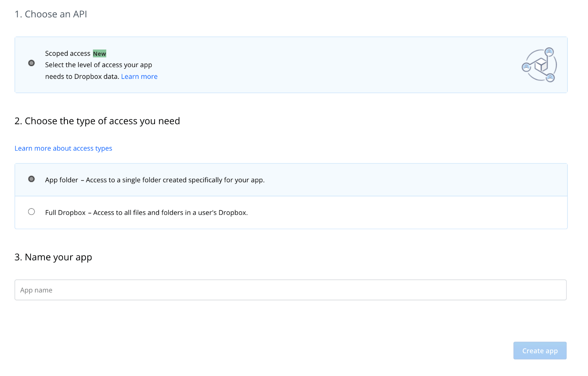
Task: Open Learn more about access types link
Action: point(63,148)
